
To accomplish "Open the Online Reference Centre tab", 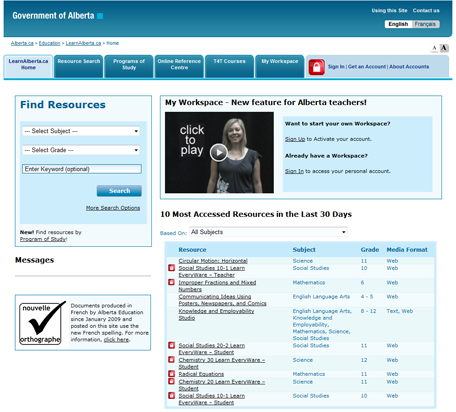I will point(179,66).
